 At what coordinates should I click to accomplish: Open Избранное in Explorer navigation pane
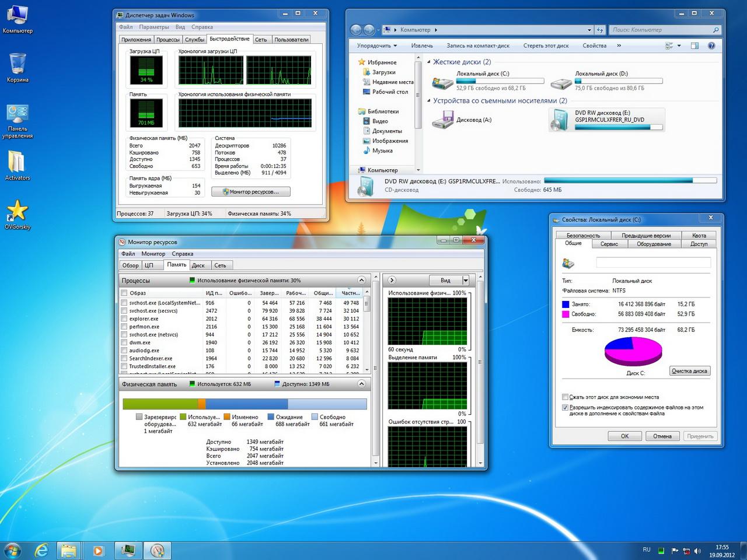tap(382, 62)
